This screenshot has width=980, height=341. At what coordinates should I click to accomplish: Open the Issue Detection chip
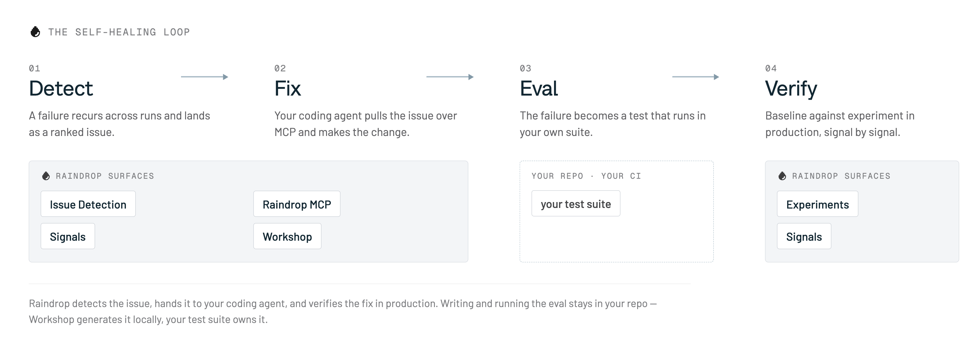click(x=88, y=204)
